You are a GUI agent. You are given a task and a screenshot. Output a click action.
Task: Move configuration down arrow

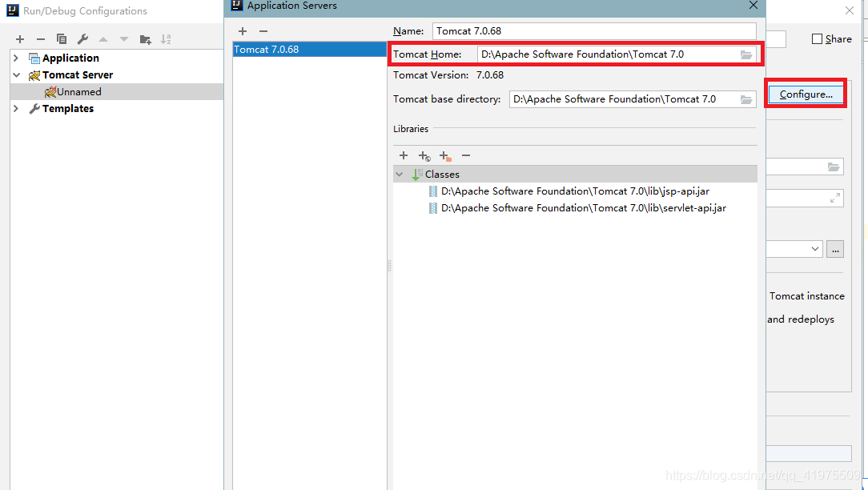tap(124, 39)
